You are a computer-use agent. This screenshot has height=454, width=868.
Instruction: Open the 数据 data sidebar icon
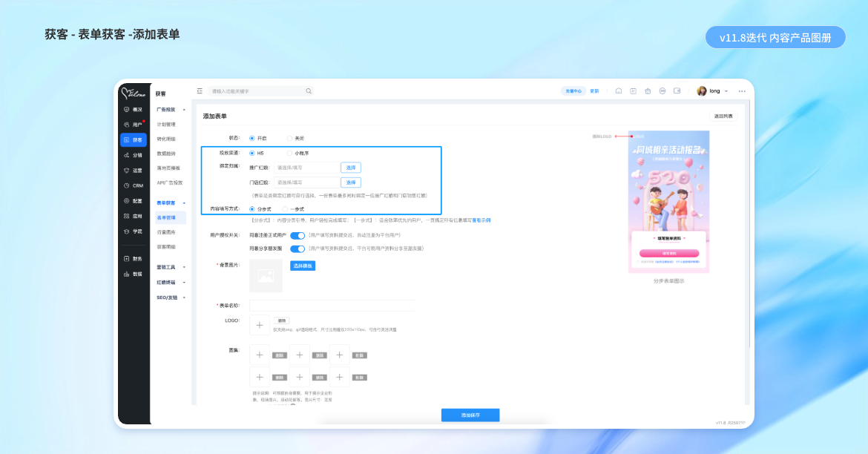(x=127, y=274)
